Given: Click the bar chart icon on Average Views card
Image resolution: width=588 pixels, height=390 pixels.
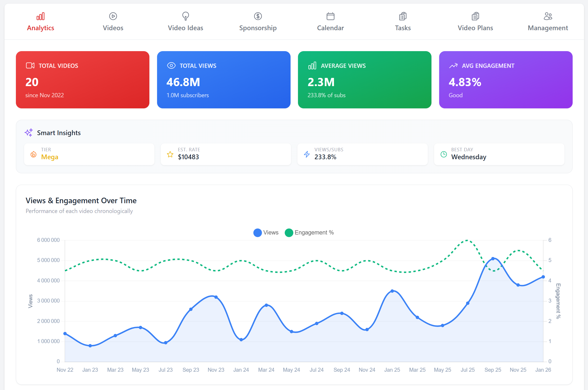Looking at the screenshot, I should coord(312,65).
